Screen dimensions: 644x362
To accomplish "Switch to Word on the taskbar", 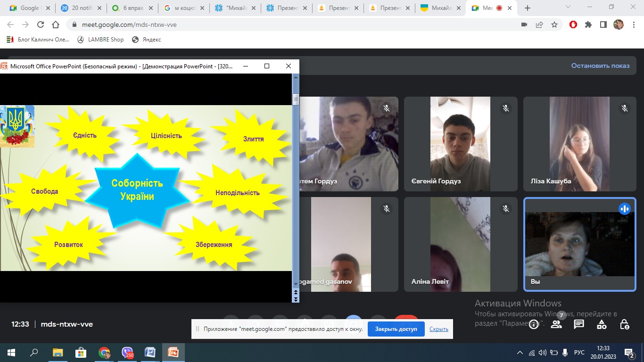I will point(150,352).
